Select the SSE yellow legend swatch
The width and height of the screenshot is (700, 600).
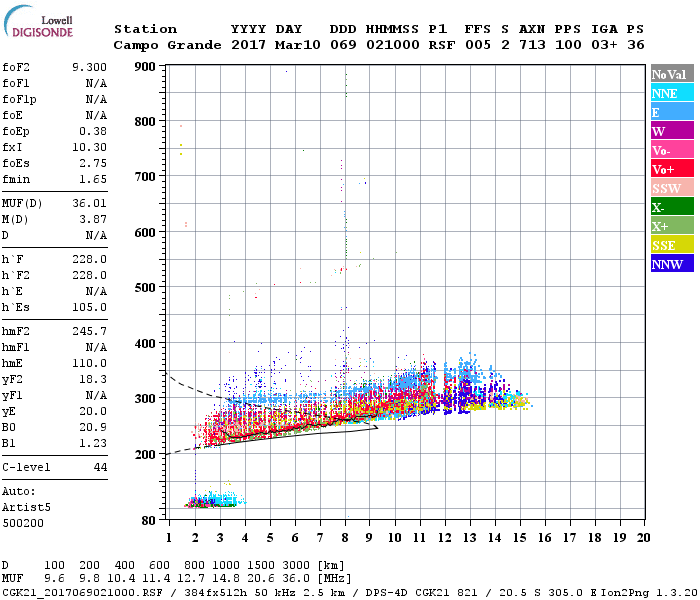tap(672, 246)
